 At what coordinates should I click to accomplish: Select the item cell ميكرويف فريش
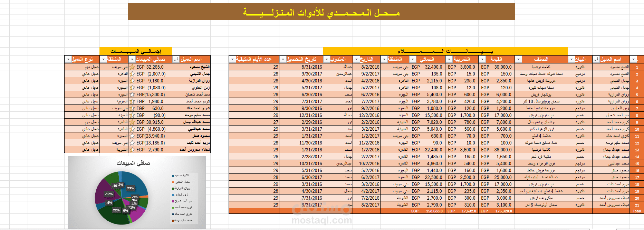click(x=541, y=198)
